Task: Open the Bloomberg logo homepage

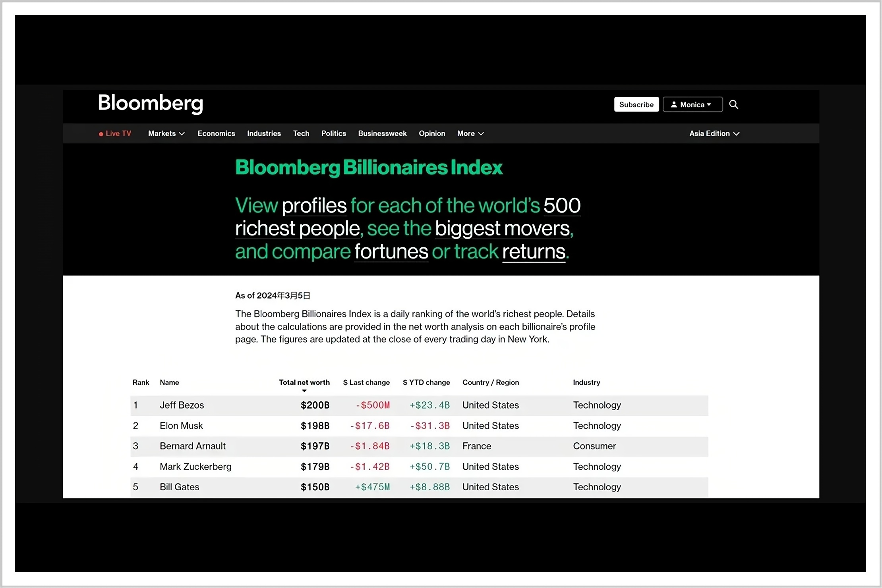Action: click(151, 103)
